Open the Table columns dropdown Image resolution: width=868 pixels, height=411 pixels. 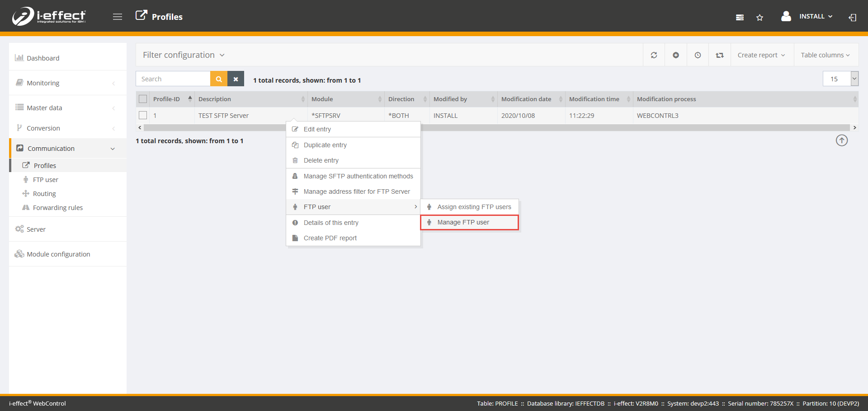point(825,55)
